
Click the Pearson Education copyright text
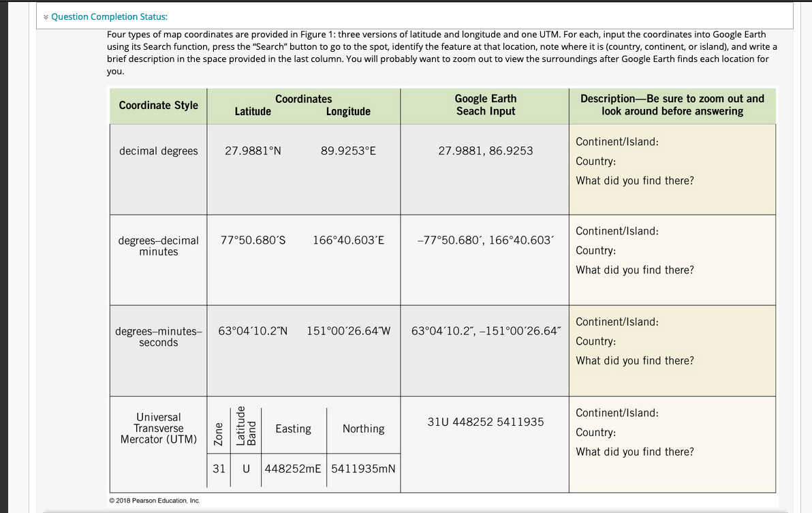point(155,501)
